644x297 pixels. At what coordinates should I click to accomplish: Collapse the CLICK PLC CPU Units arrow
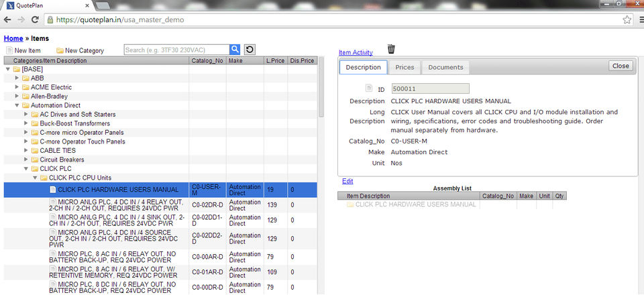35,177
